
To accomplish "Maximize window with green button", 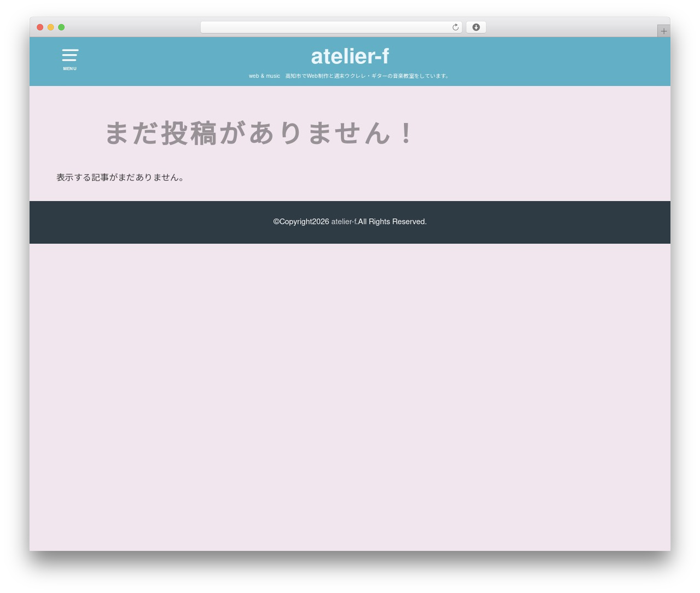I will (61, 27).
